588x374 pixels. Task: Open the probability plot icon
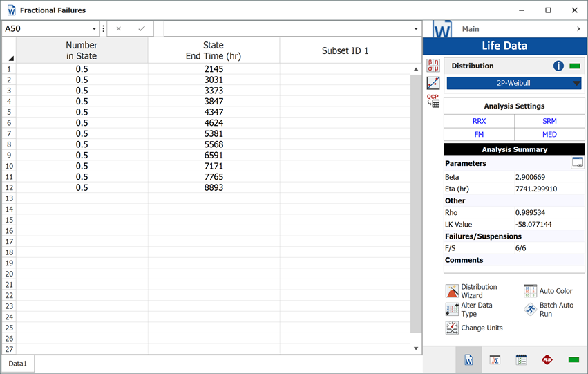[x=433, y=83]
